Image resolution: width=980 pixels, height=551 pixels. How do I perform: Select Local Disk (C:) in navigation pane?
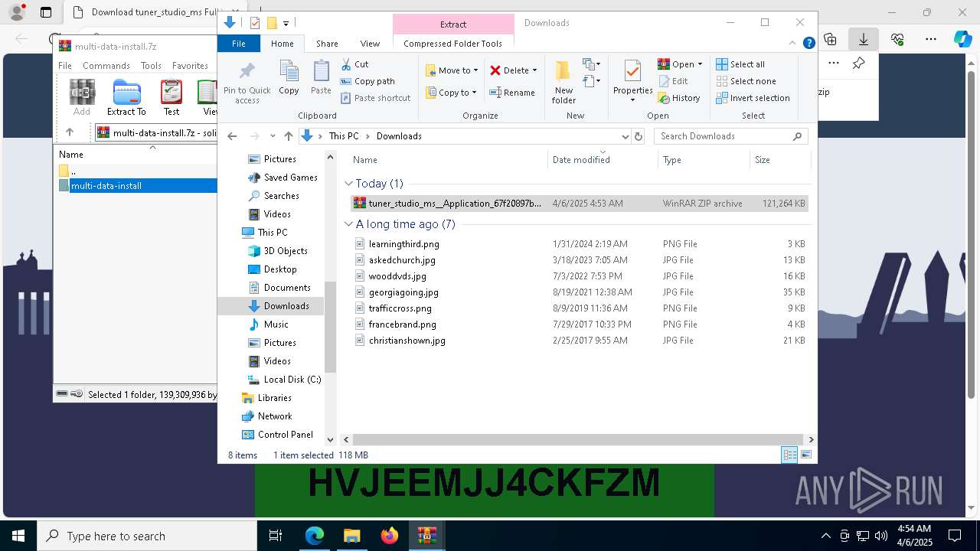tap(283, 380)
